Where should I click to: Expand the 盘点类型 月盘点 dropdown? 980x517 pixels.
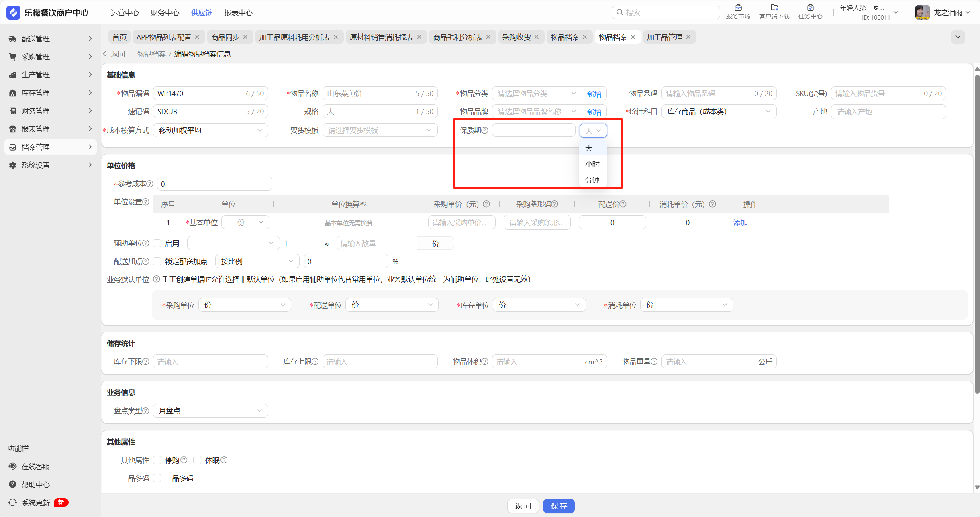coord(210,411)
